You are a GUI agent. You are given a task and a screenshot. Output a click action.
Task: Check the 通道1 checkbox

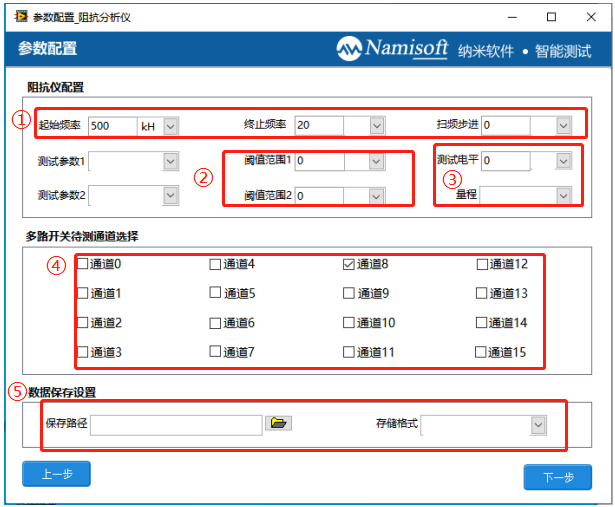tap(82, 293)
